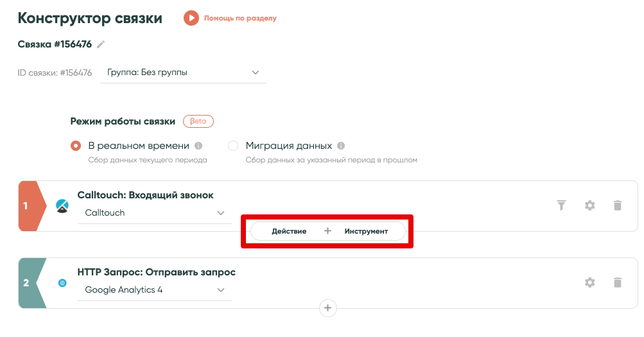
Task: Open settings gear for the HTTP request step
Action: [589, 282]
